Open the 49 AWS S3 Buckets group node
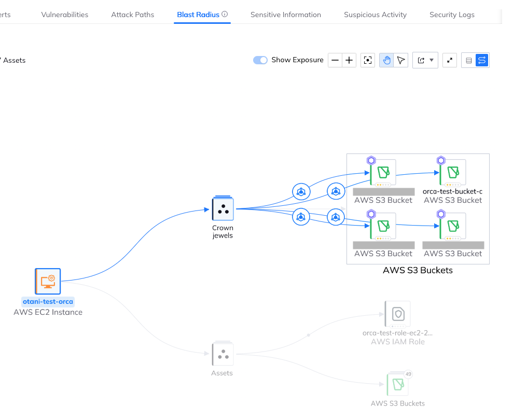 [398, 384]
